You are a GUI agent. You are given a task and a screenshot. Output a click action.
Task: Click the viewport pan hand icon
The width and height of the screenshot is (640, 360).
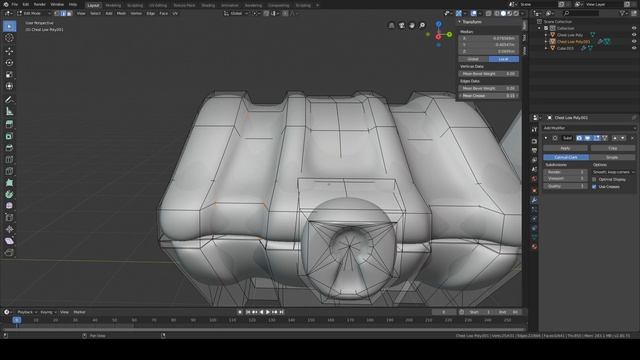click(412, 25)
